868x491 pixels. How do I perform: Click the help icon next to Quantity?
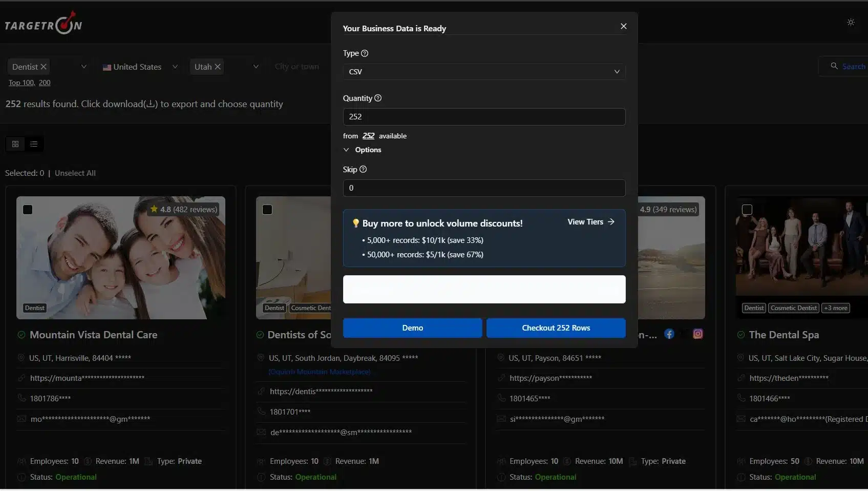[378, 98]
